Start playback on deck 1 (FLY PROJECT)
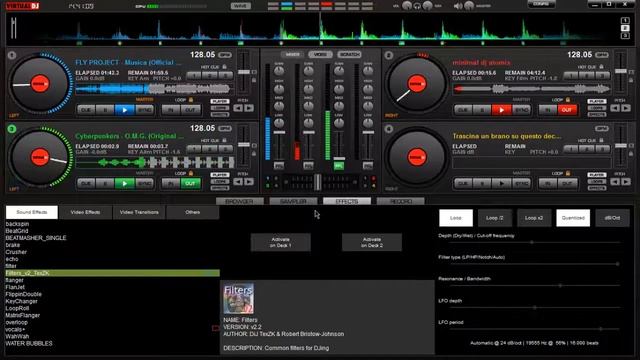Image resolution: width=640 pixels, height=360 pixels. (x=124, y=110)
